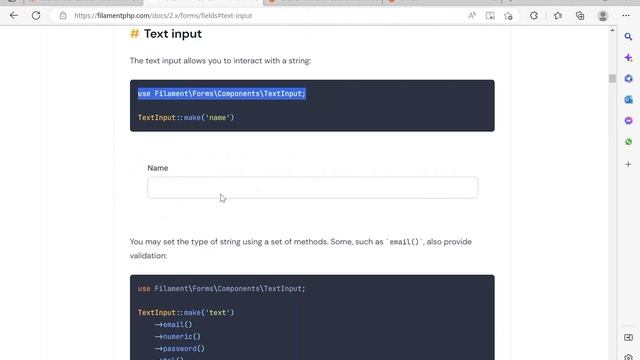Open Settings and more ellipsis menu
640x360 pixels.
(626, 16)
